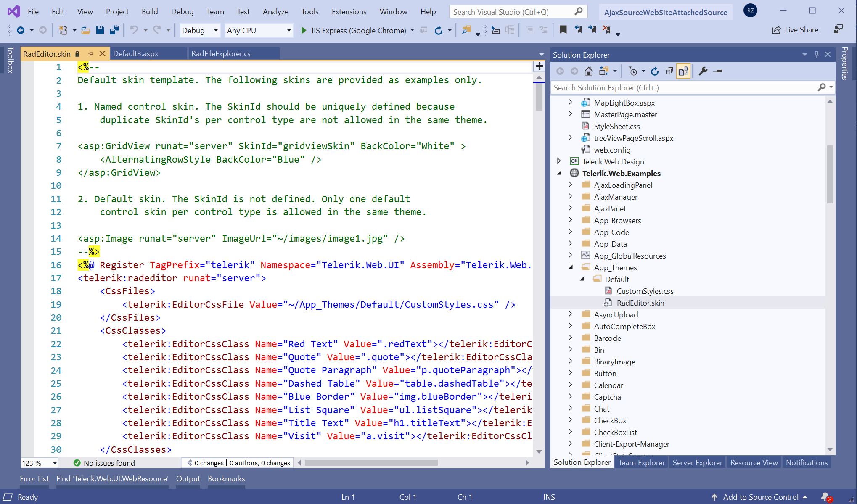This screenshot has width=857, height=504.
Task: Close the RadEditor.skin tab
Action: click(102, 54)
